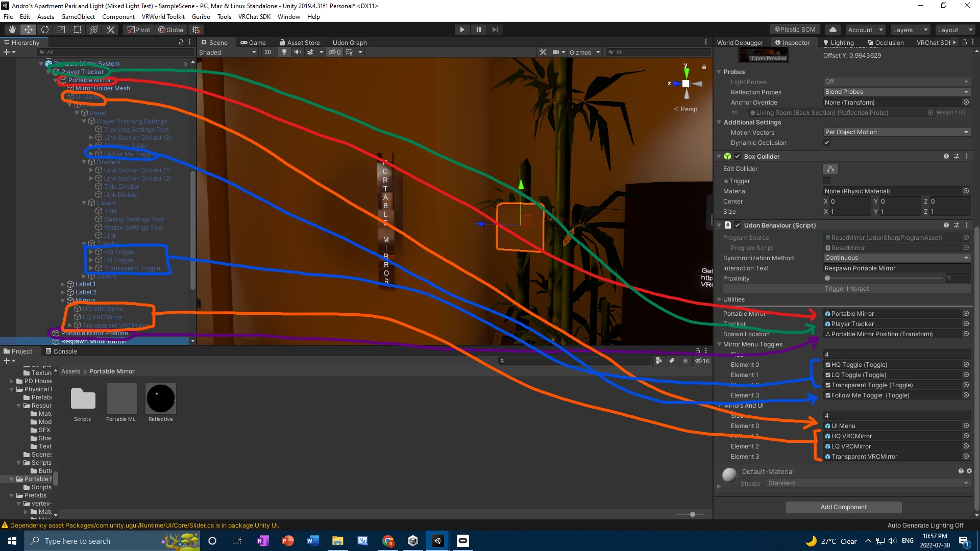This screenshot has width=980, height=551.
Task: Select the Move tool in the toolbar
Action: point(28,29)
